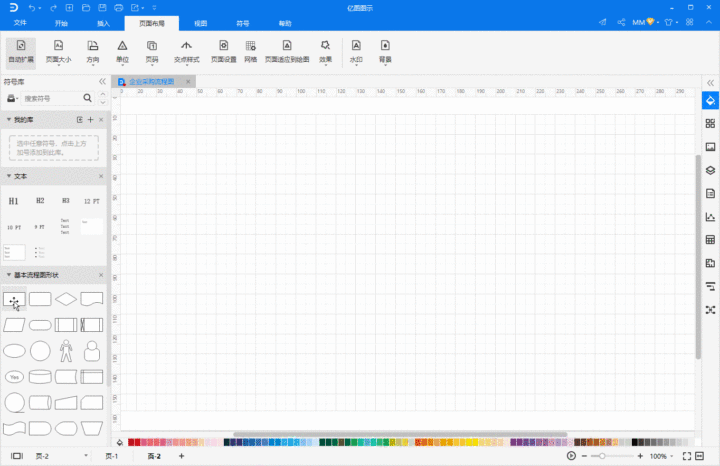The image size is (720, 466).
Task: Click the apps grid icon top right
Action: tap(689, 22)
